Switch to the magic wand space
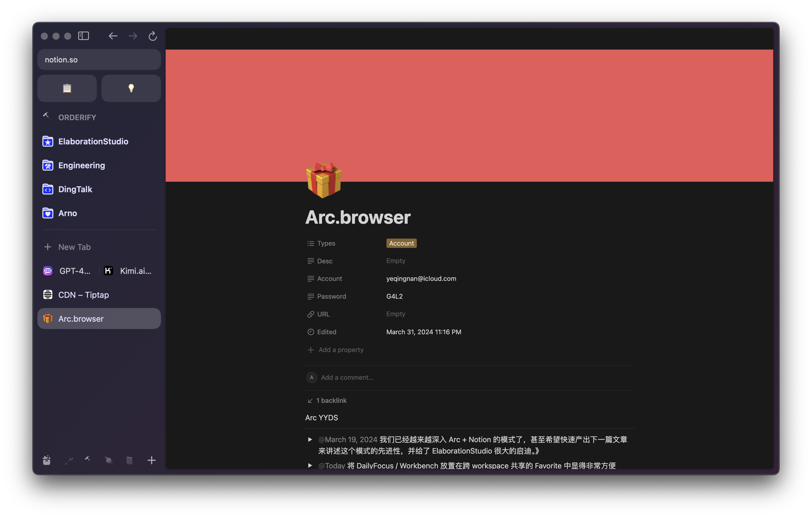 (69, 460)
